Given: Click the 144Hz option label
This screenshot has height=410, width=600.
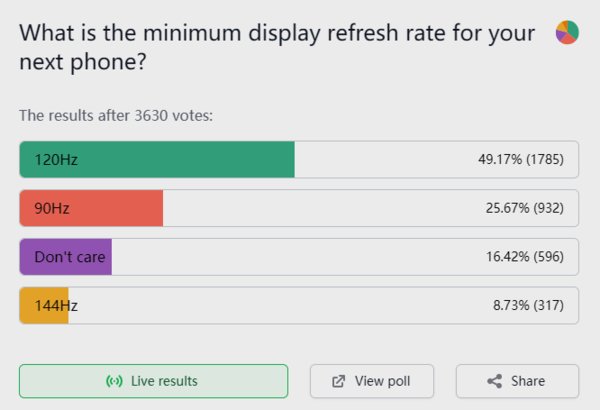Looking at the screenshot, I should coord(56,306).
